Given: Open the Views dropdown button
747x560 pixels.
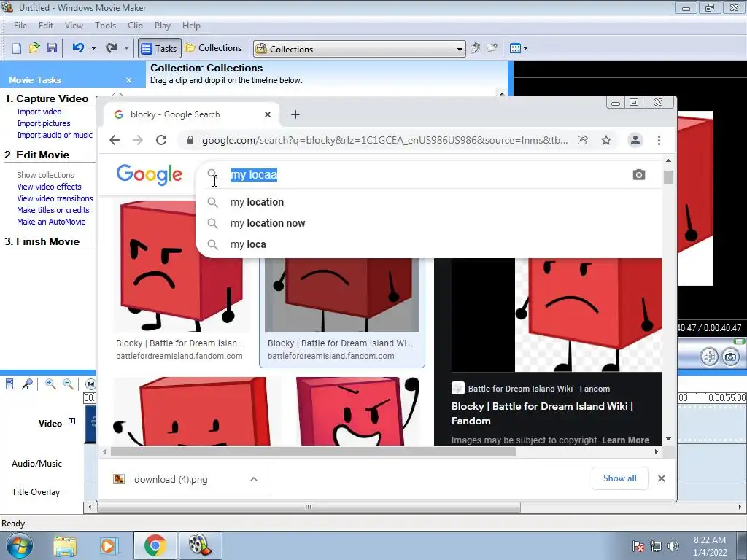Looking at the screenshot, I should pos(519,48).
